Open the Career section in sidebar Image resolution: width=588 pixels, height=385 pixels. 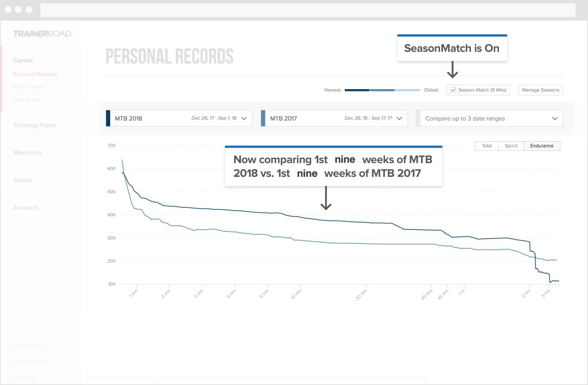pos(23,60)
